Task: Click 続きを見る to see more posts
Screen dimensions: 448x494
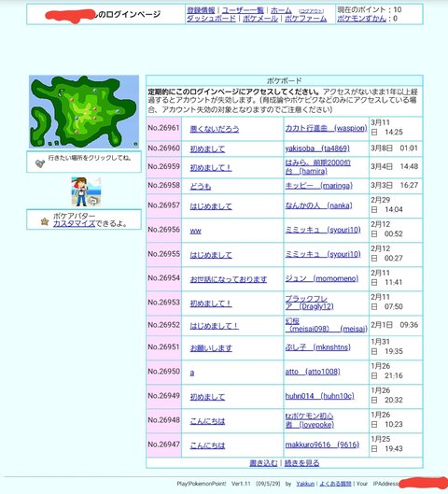Action: (x=301, y=463)
